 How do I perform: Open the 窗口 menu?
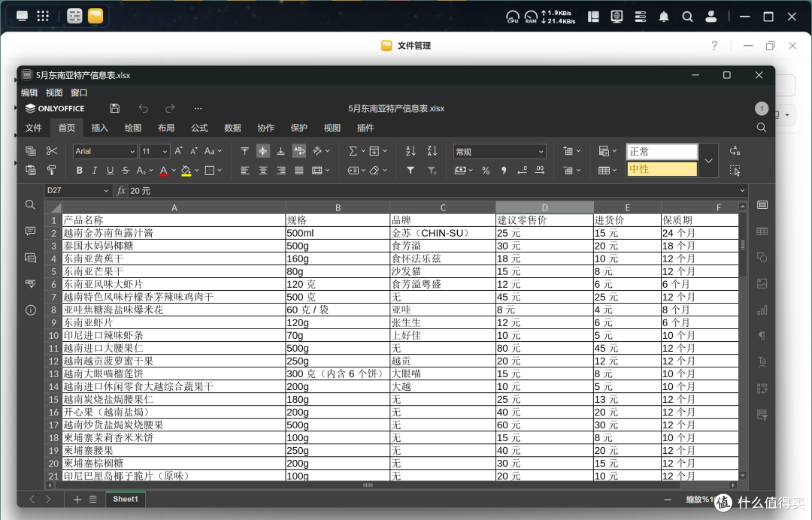[x=79, y=92]
